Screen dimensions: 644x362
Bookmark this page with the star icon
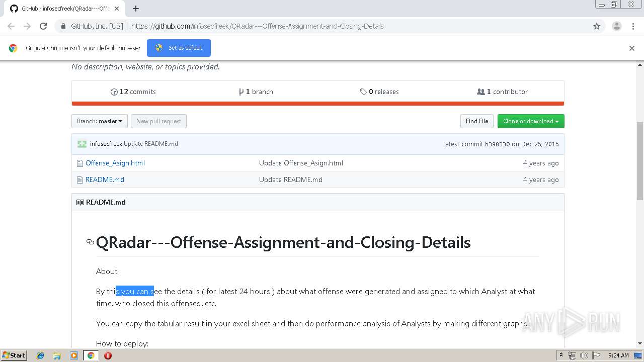[x=597, y=26]
